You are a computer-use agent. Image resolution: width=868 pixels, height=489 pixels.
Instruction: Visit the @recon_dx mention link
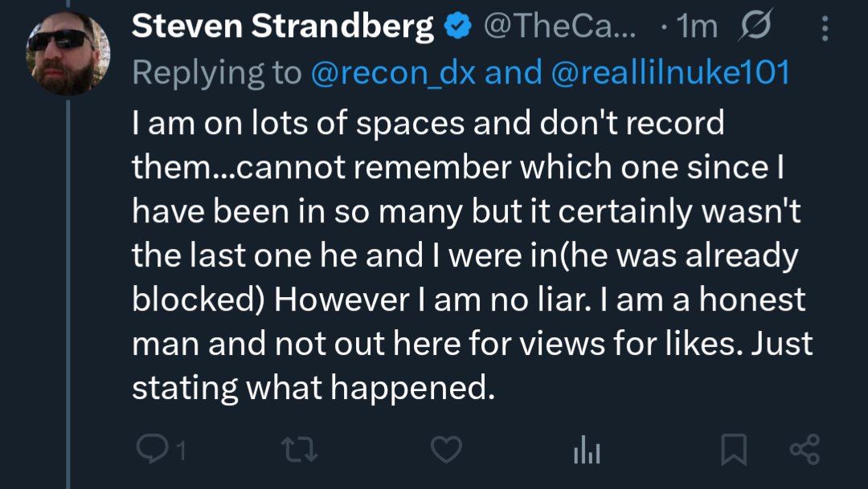(x=393, y=73)
